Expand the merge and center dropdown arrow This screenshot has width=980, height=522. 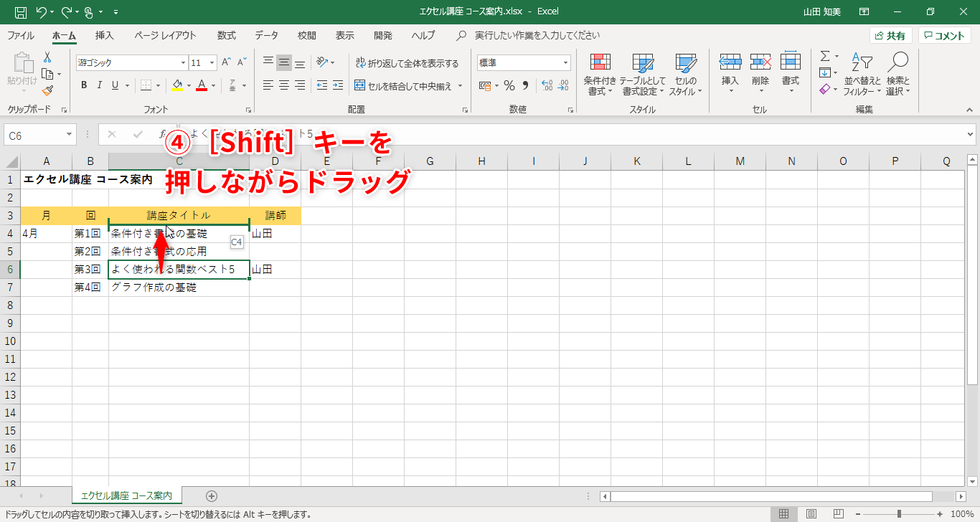point(461,86)
